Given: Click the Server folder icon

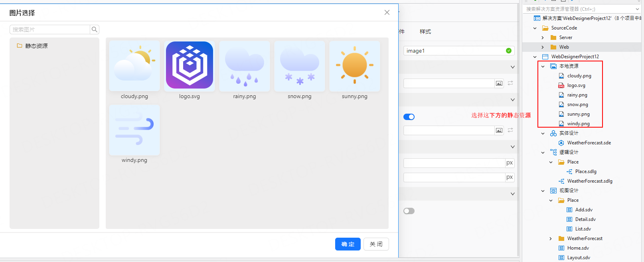Looking at the screenshot, I should (x=553, y=37).
